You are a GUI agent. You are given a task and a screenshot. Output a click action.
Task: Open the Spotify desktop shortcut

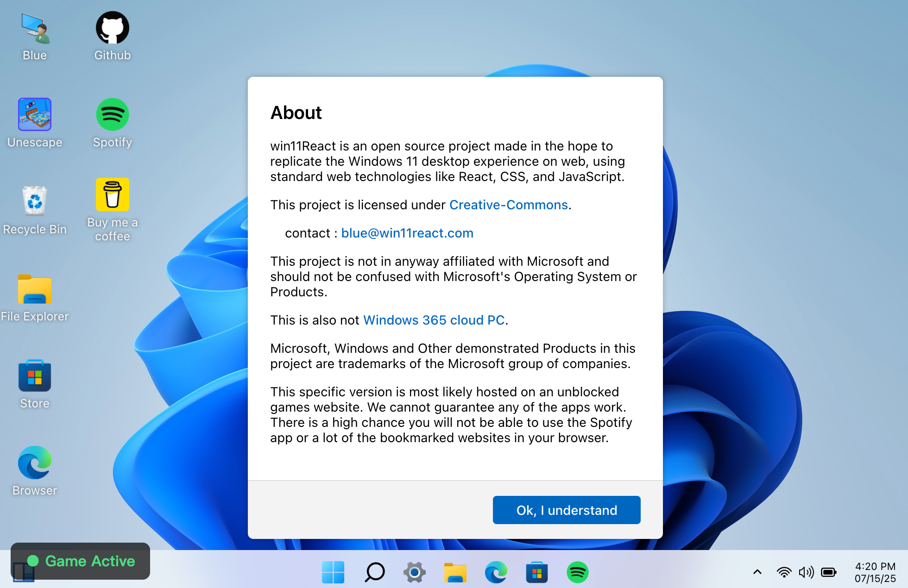pyautogui.click(x=113, y=124)
